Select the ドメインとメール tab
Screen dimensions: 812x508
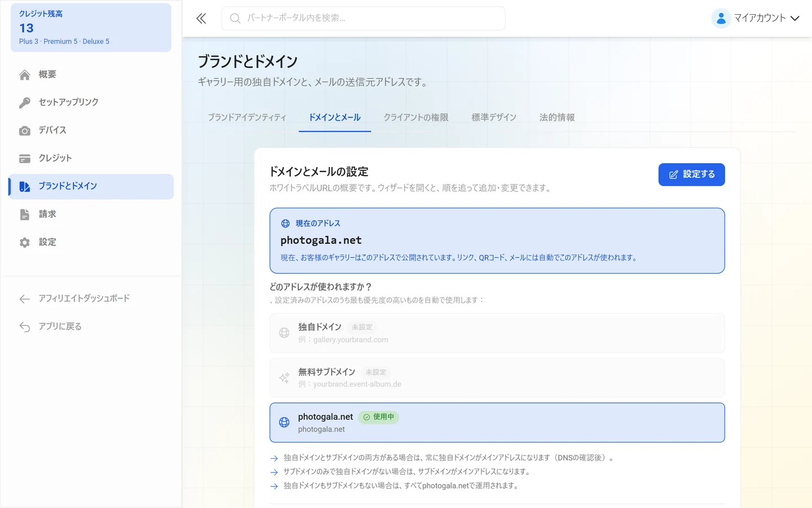335,117
